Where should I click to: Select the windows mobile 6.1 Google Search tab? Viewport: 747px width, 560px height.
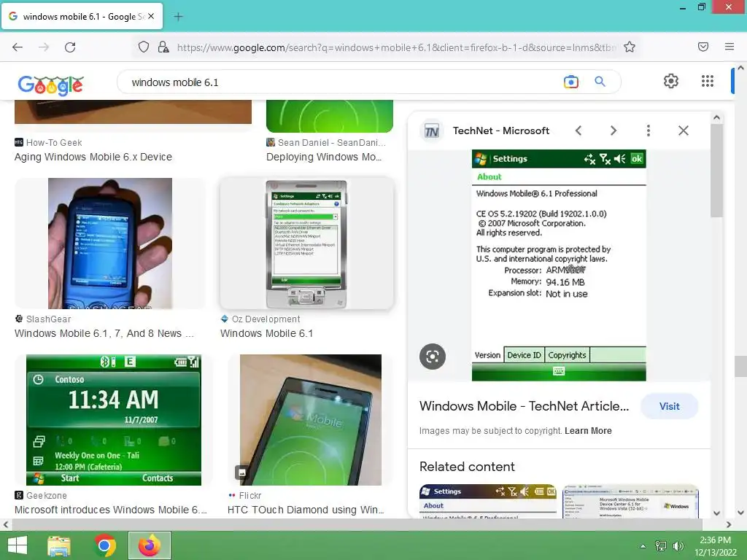[x=82, y=16]
